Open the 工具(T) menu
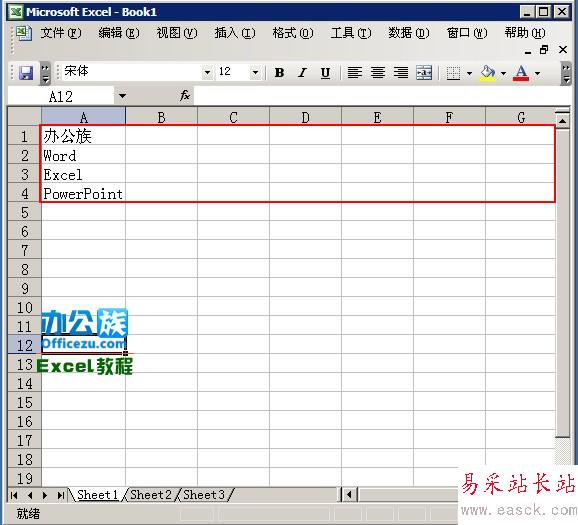This screenshot has height=525, width=578. click(351, 33)
